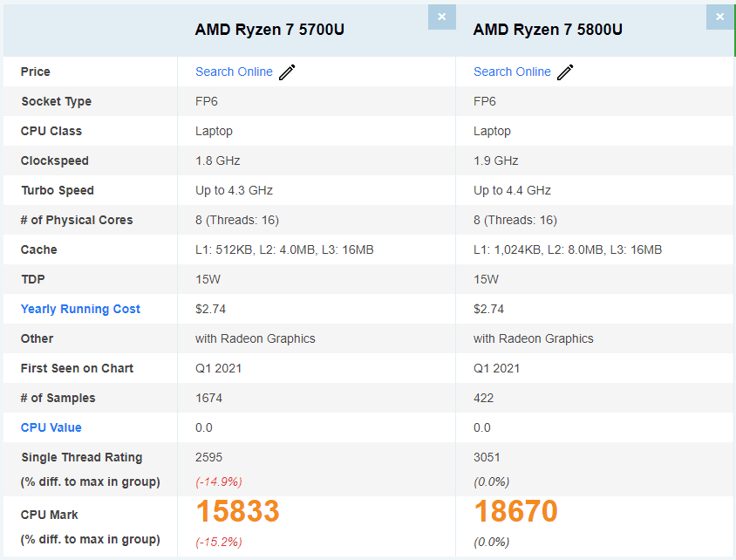
Task: Remove AMD Ryzen 7 5800U from comparison
Action: pyautogui.click(x=720, y=17)
